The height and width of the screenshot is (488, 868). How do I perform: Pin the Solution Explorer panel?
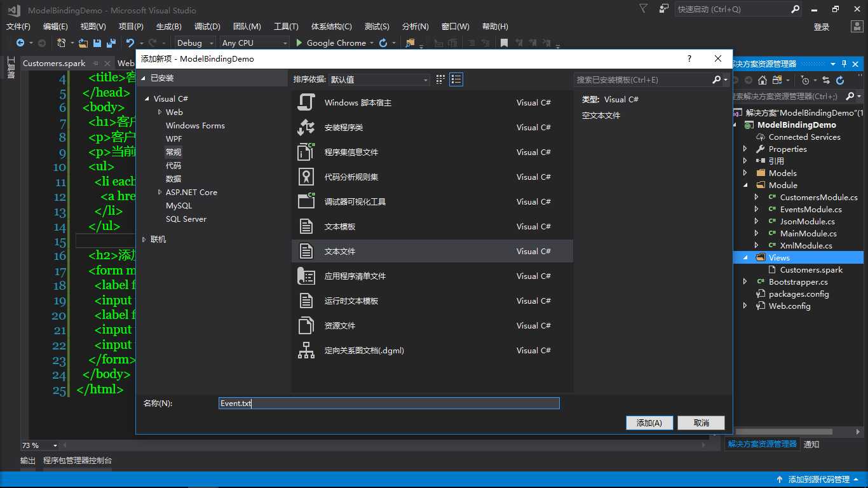[844, 64]
